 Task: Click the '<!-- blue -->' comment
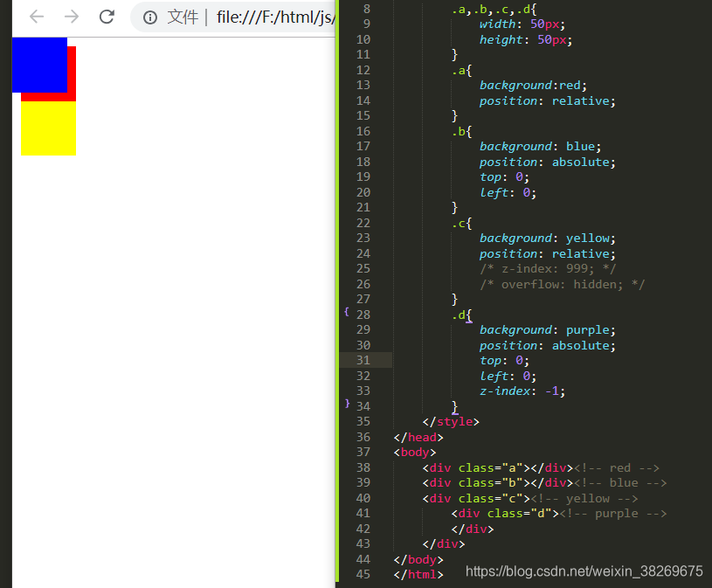(619, 482)
